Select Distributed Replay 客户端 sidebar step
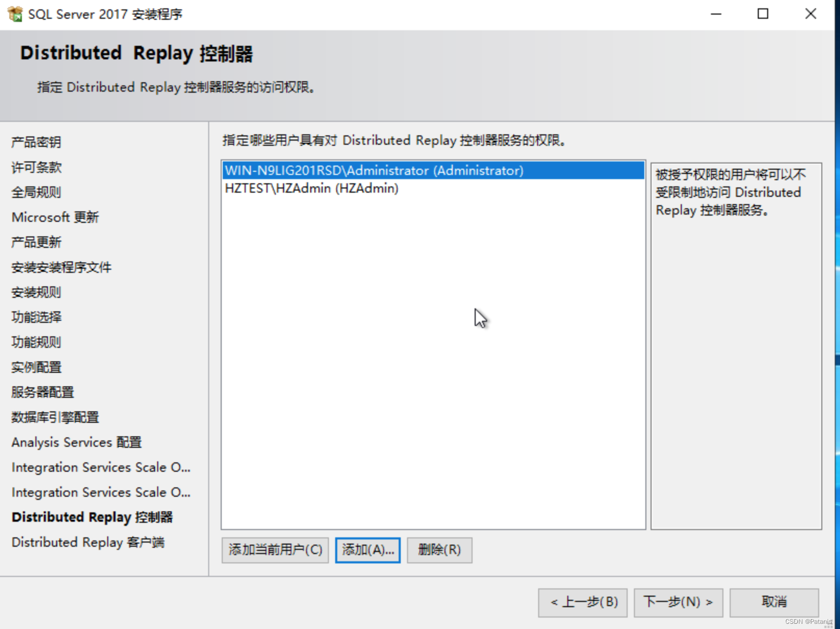The width and height of the screenshot is (840, 629). 88,542
